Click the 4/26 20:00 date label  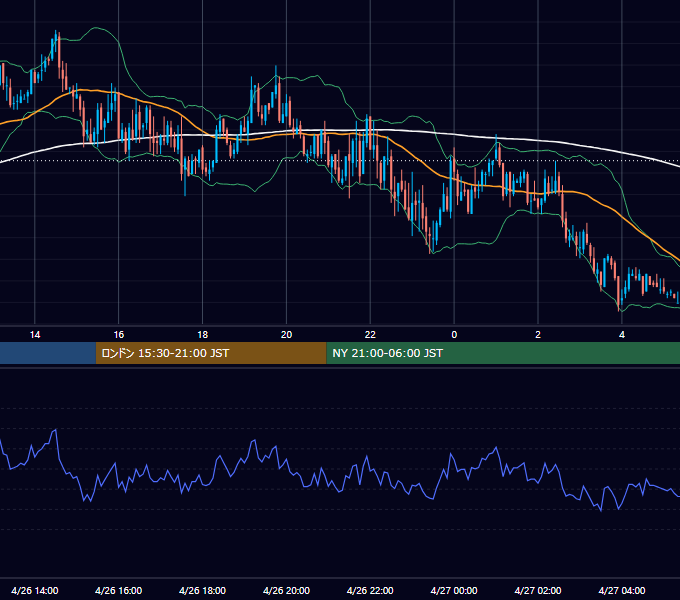286,590
